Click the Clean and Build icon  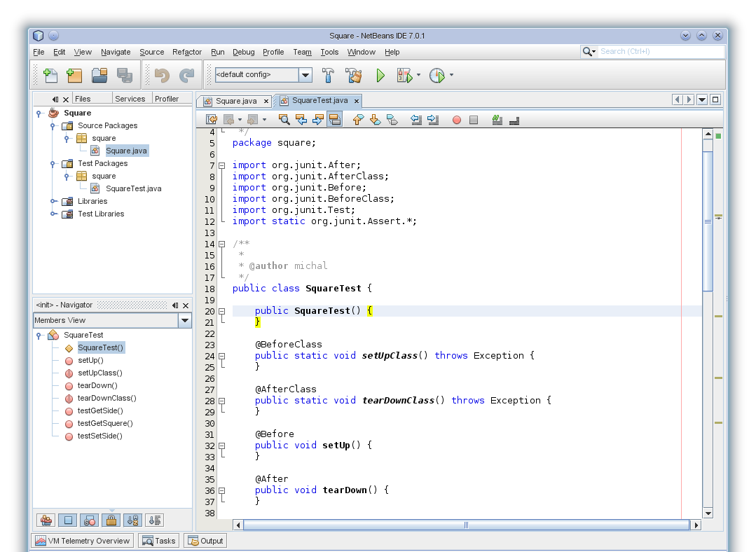point(353,75)
